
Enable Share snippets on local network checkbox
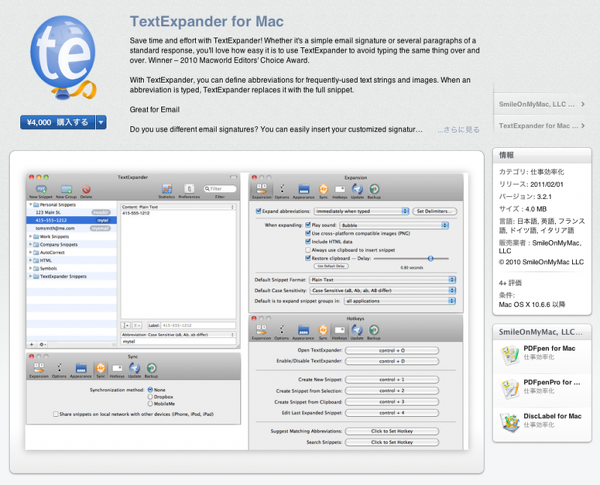[56, 414]
